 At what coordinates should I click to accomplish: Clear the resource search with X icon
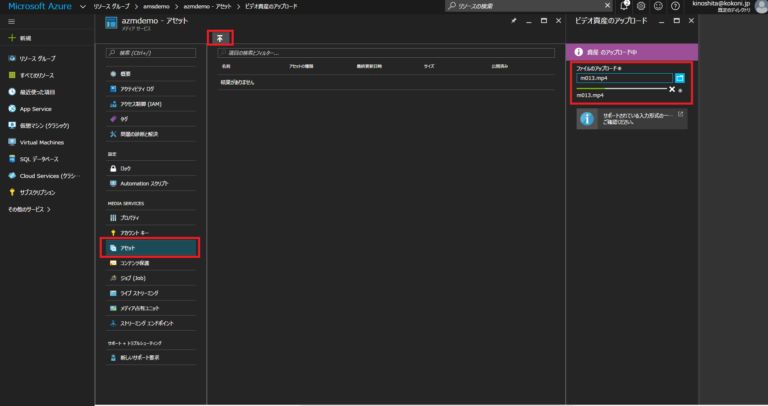pyautogui.click(x=607, y=5)
